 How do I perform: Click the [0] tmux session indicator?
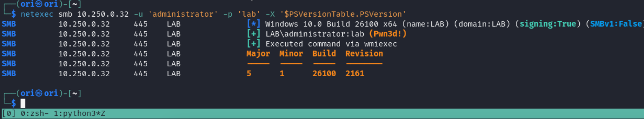tap(9, 113)
